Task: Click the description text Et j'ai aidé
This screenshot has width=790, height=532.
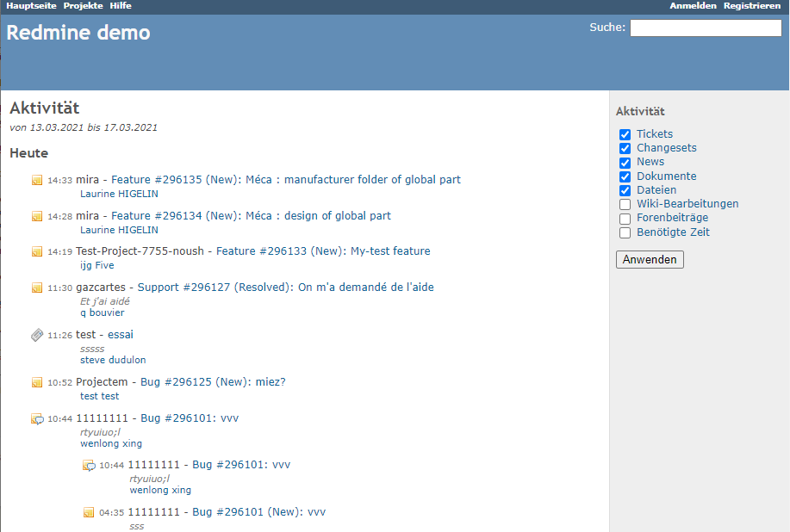Action: click(x=105, y=301)
